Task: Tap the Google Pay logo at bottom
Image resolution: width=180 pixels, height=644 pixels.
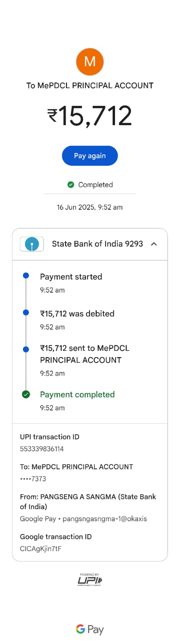Action: 90,630
